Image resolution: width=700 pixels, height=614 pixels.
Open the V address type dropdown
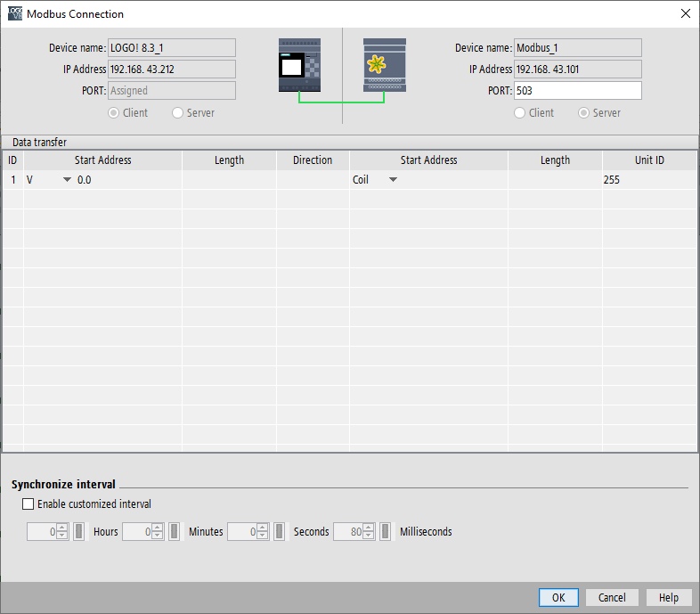[x=67, y=180]
